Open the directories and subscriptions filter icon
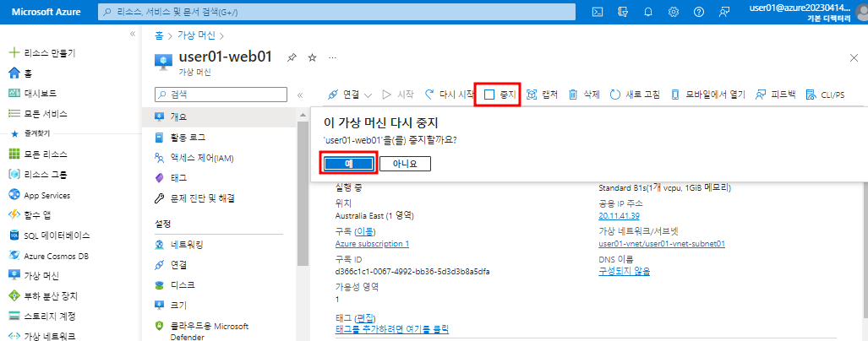Image resolution: width=868 pixels, height=341 pixels. (x=623, y=12)
